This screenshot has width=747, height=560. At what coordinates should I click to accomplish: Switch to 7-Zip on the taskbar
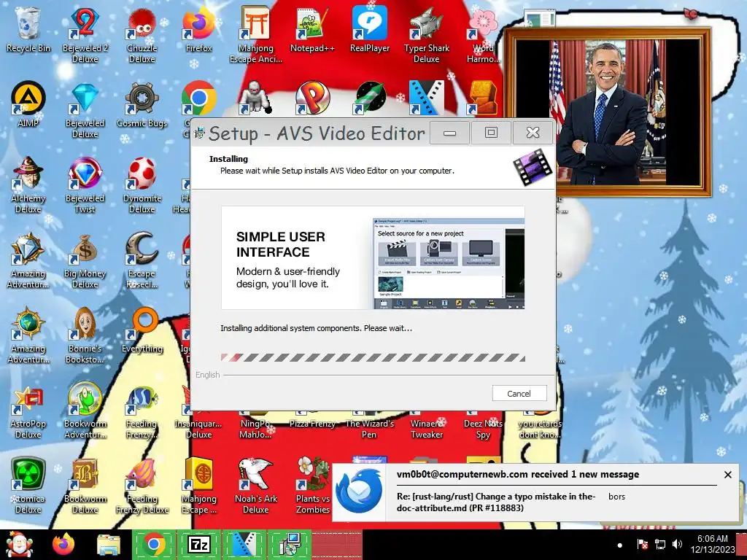(198, 544)
